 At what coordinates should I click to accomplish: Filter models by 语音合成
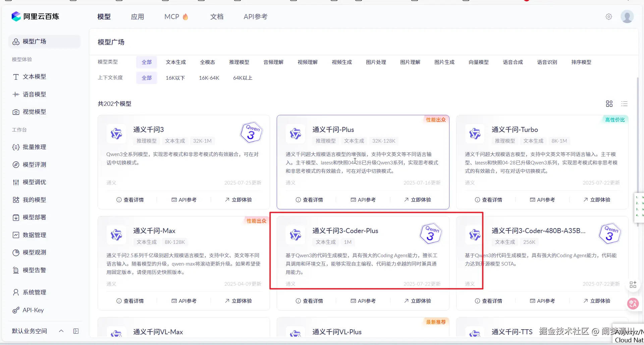[513, 62]
